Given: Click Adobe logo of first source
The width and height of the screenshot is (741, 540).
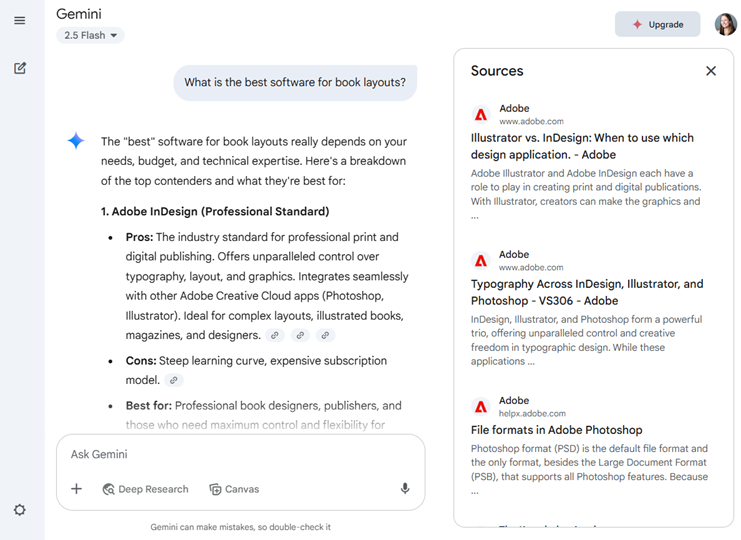Looking at the screenshot, I should 481,114.
